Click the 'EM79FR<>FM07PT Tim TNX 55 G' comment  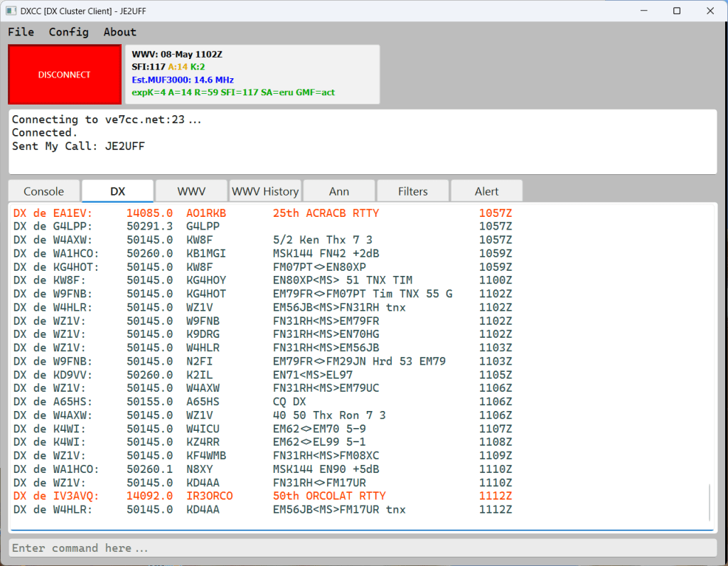tap(363, 294)
